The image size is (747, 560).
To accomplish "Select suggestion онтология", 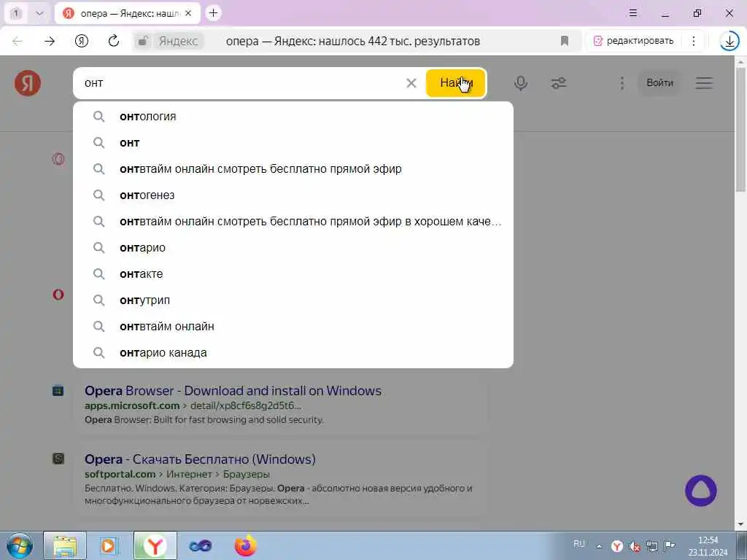I will pos(293,117).
